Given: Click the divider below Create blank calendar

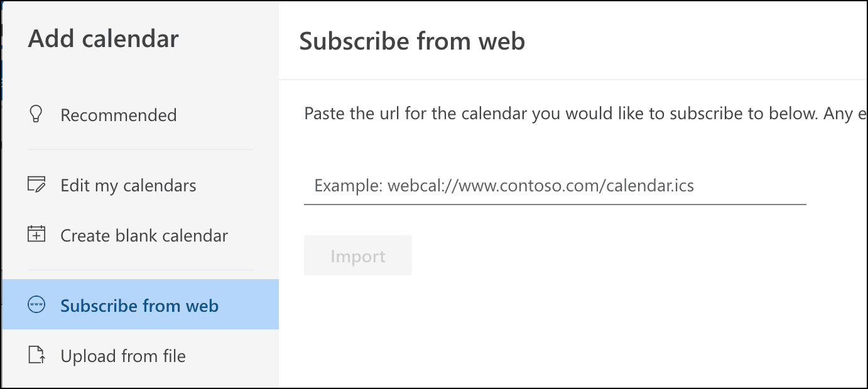Looking at the screenshot, I should coord(141,270).
